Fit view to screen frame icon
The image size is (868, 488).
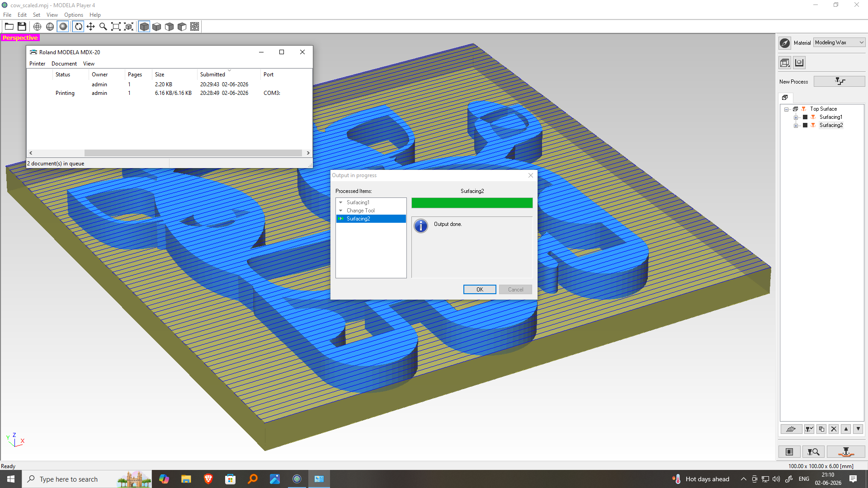pyautogui.click(x=116, y=27)
